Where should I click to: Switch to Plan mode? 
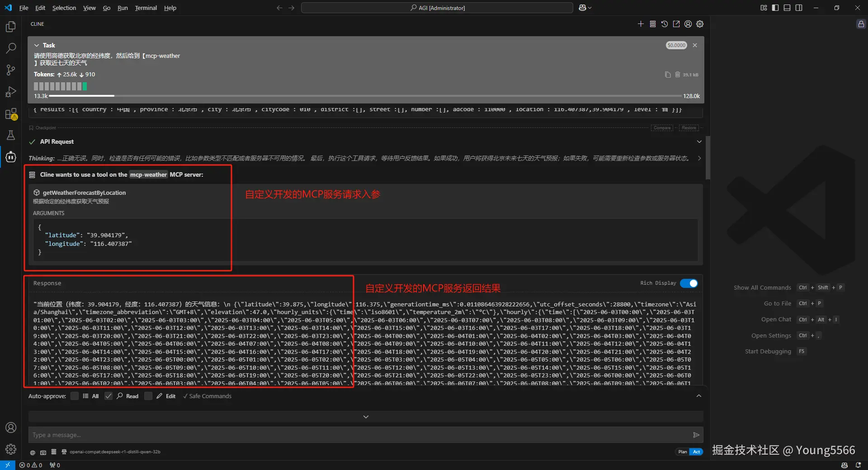point(683,452)
